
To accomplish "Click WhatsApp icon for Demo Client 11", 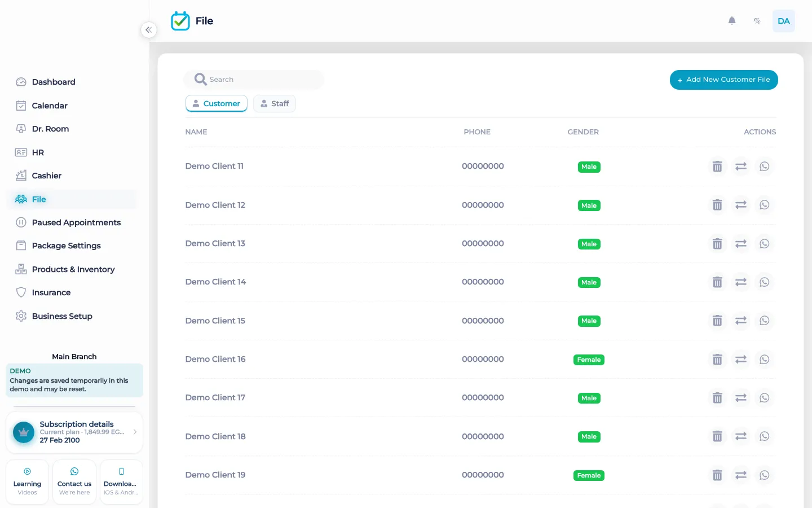I will 765,167.
